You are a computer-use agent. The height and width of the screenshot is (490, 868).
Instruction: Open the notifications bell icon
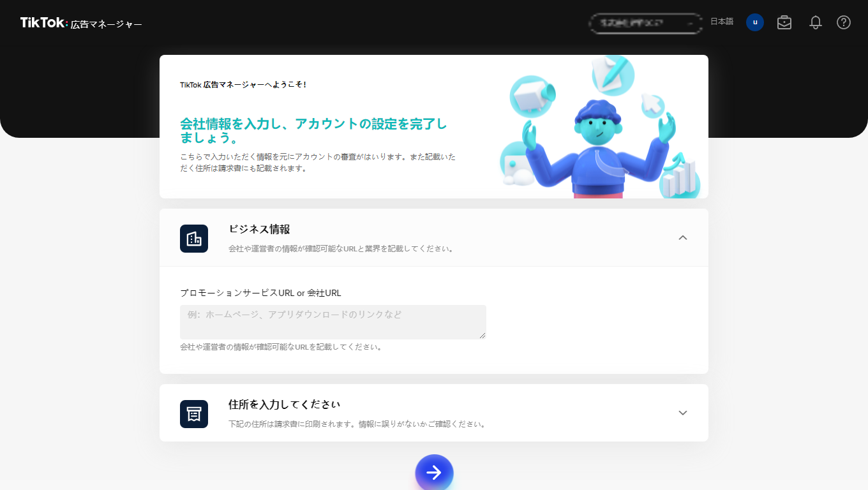pos(816,22)
